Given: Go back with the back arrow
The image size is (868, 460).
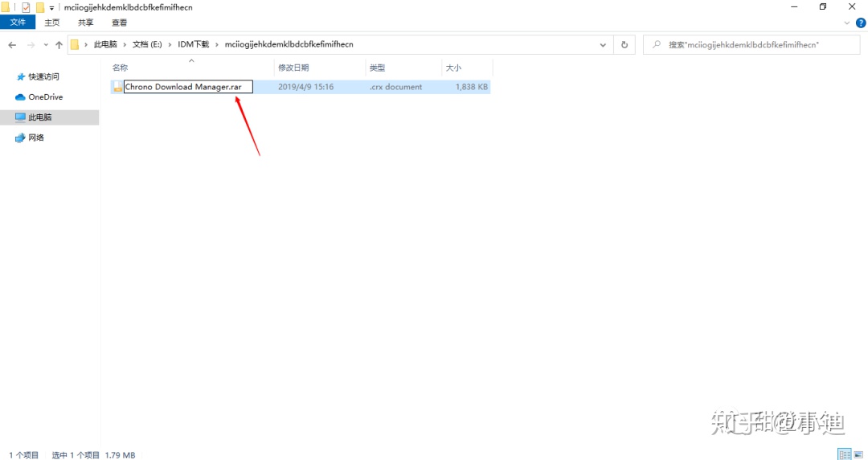Looking at the screenshot, I should (x=12, y=45).
